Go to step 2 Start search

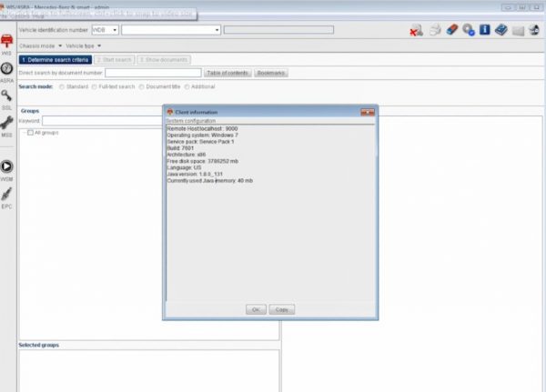[x=115, y=60]
